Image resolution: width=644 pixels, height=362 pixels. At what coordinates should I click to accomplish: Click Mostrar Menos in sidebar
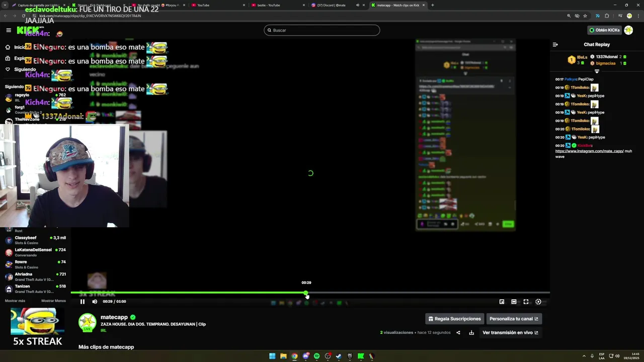(x=53, y=301)
